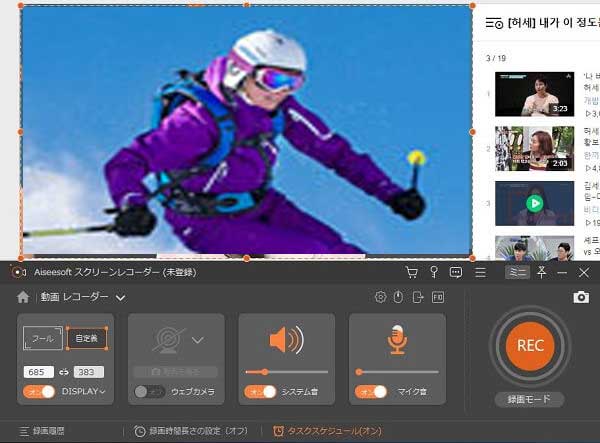Expand the webcam device chevron
The image size is (600, 443).
point(197,340)
